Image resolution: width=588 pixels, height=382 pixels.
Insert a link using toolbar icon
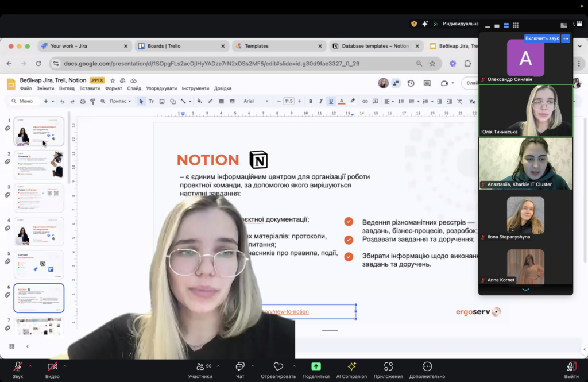pyautogui.click(x=365, y=101)
